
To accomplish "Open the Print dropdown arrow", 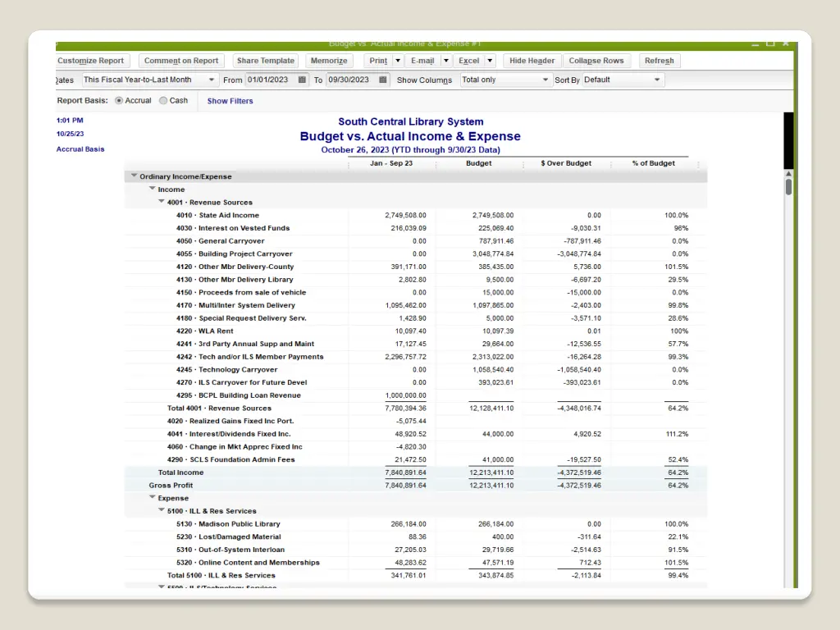I will click(x=398, y=61).
